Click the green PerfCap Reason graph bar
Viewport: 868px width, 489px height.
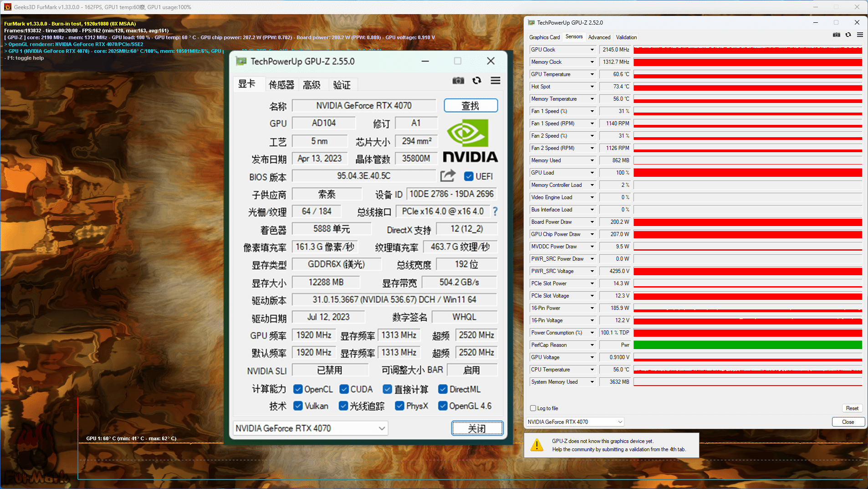coord(748,345)
